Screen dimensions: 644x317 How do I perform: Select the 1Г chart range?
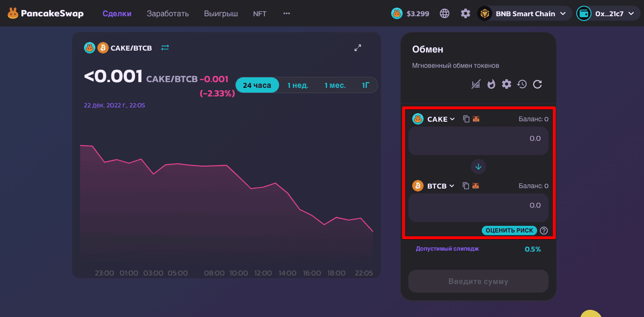coord(365,85)
